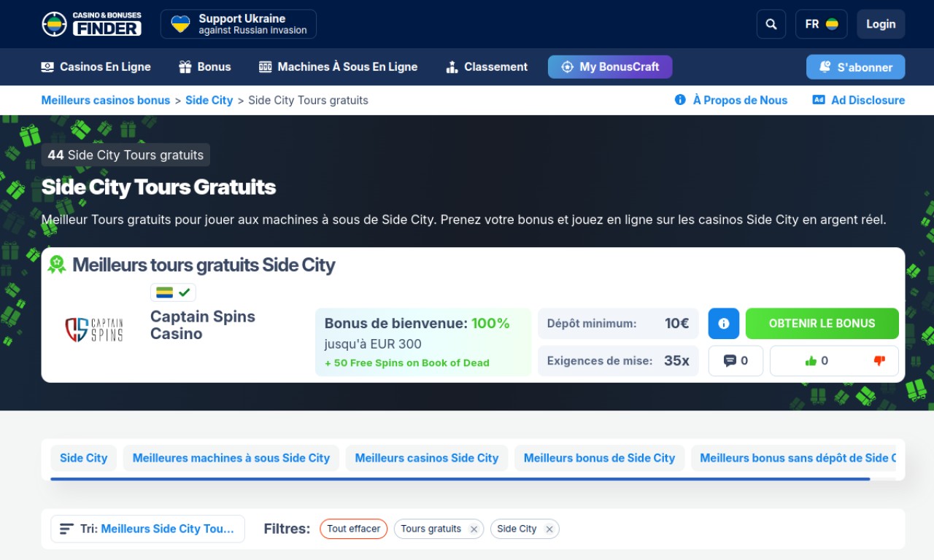Viewport: 934px width, 560px height.
Task: Click the '+ 50 Free Spins on Book of Dead' text
Action: [407, 363]
